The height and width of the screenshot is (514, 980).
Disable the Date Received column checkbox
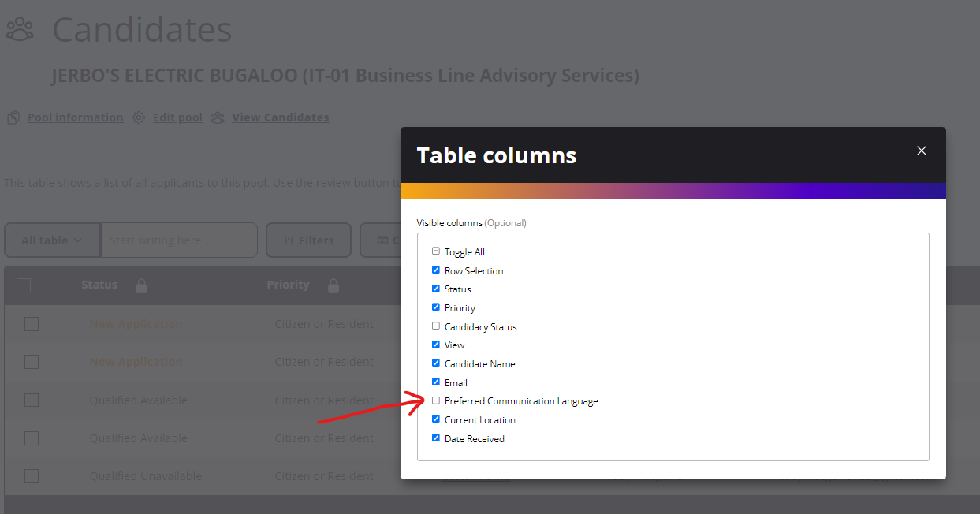435,438
